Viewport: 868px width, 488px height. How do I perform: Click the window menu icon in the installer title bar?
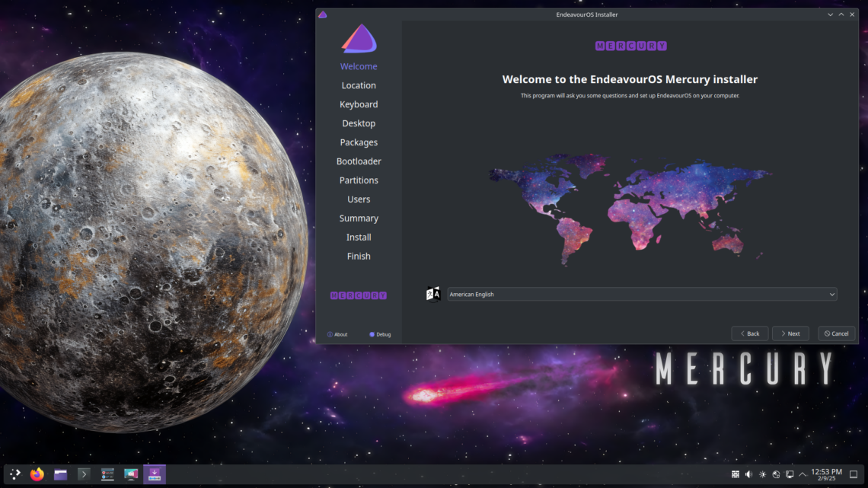[x=323, y=14]
